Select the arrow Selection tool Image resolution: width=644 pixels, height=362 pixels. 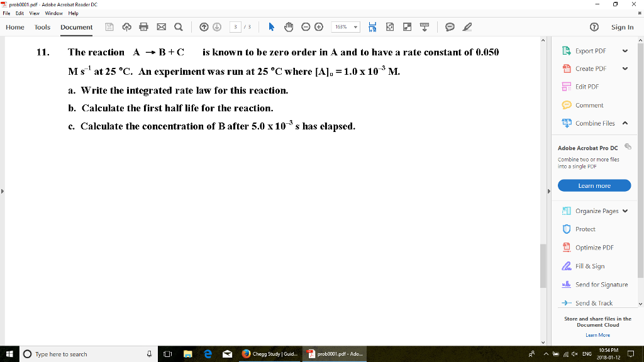(271, 27)
